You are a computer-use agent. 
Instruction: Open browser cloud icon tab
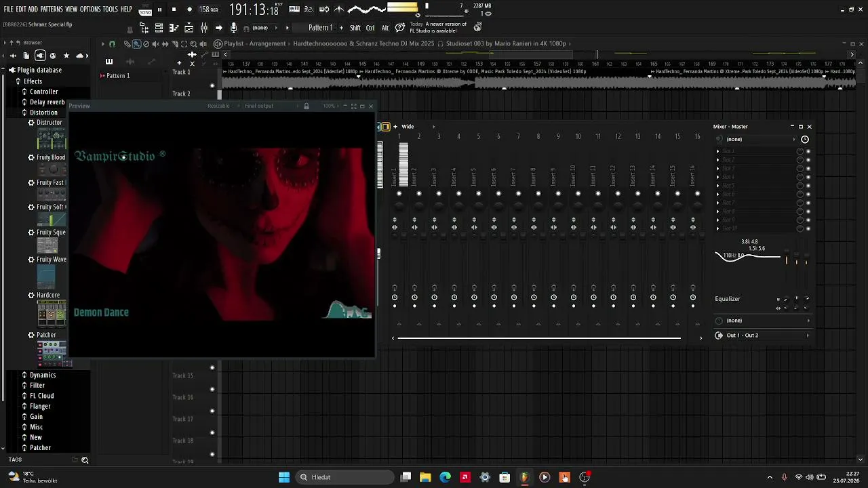79,56
